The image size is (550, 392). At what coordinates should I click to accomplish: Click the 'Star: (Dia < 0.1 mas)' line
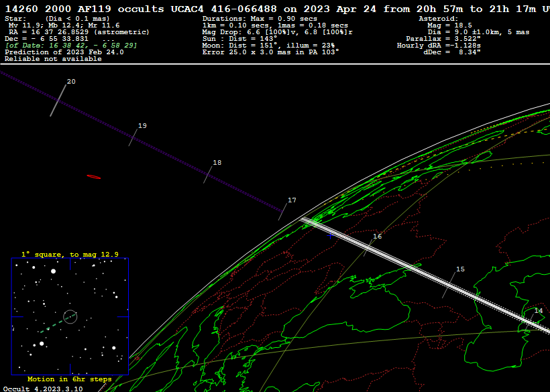[x=57, y=19]
